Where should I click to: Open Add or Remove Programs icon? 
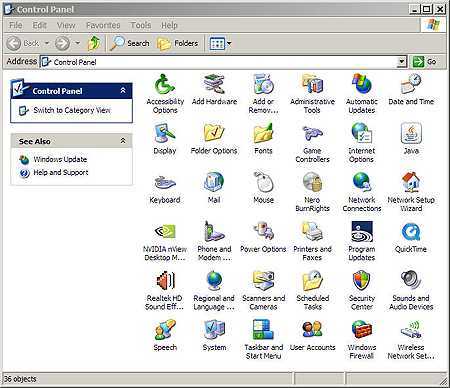point(263,94)
